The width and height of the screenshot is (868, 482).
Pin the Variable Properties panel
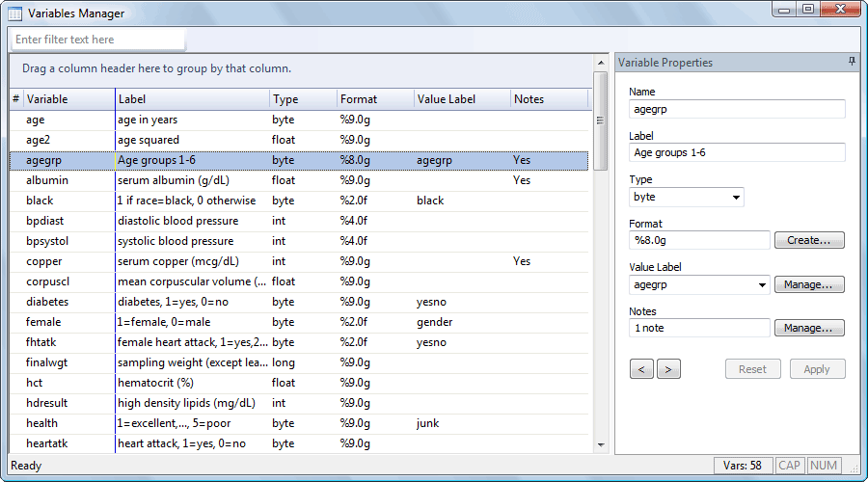point(852,62)
